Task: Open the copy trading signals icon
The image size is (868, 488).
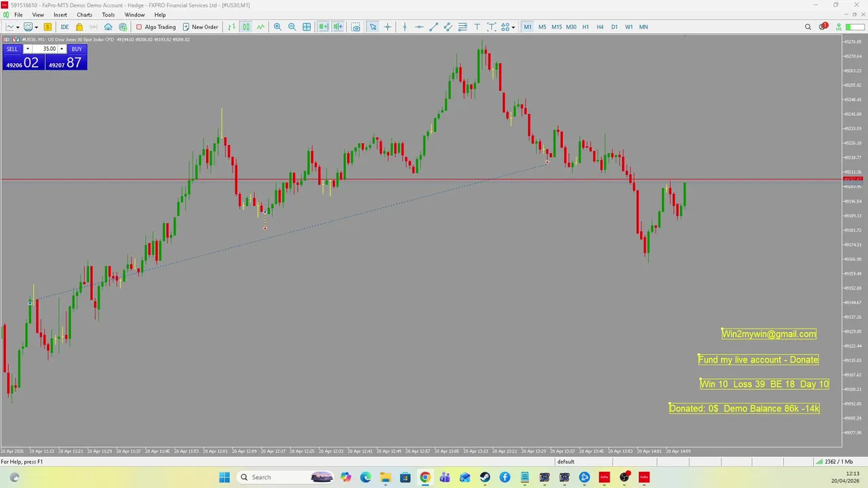Action: click(x=123, y=27)
